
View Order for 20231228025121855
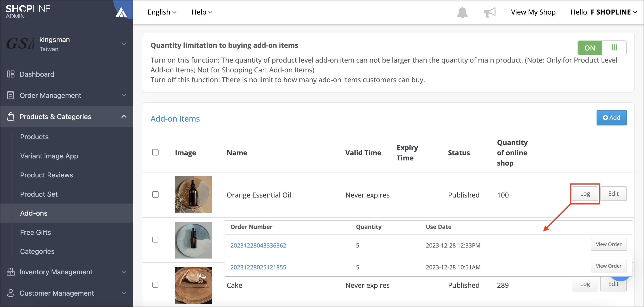click(609, 266)
